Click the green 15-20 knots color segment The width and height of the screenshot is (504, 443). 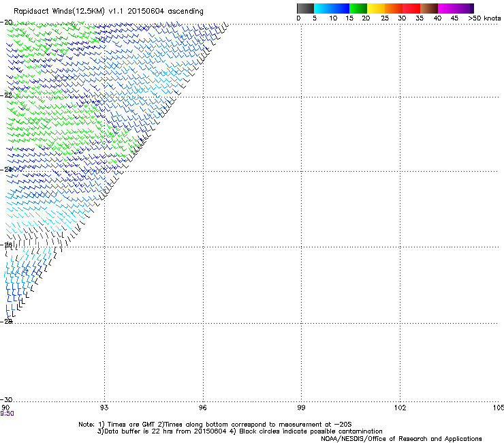358,8
